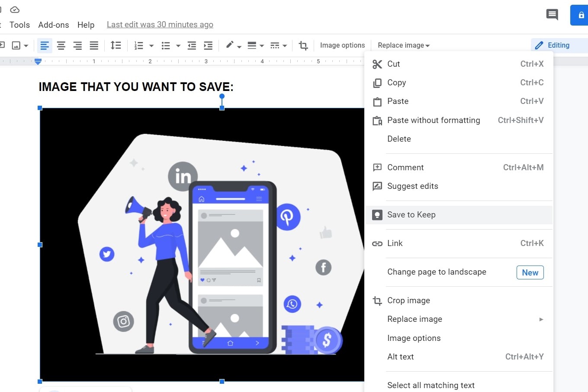Click the image rotation handle
Viewport: 588px width, 392px height.
[222, 96]
